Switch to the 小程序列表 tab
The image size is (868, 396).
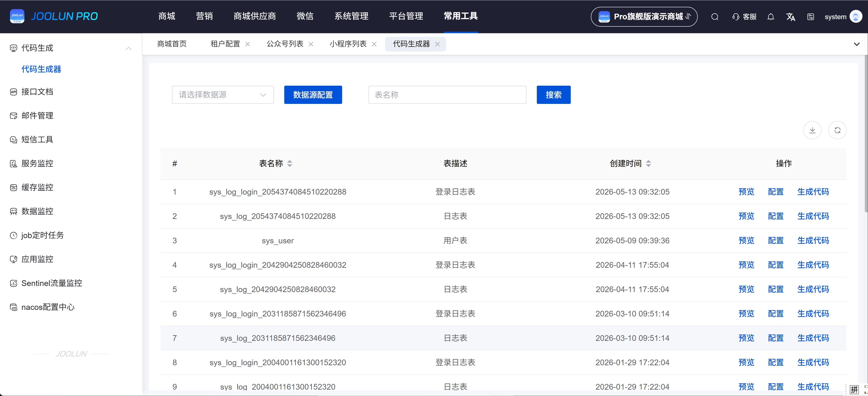(x=348, y=44)
